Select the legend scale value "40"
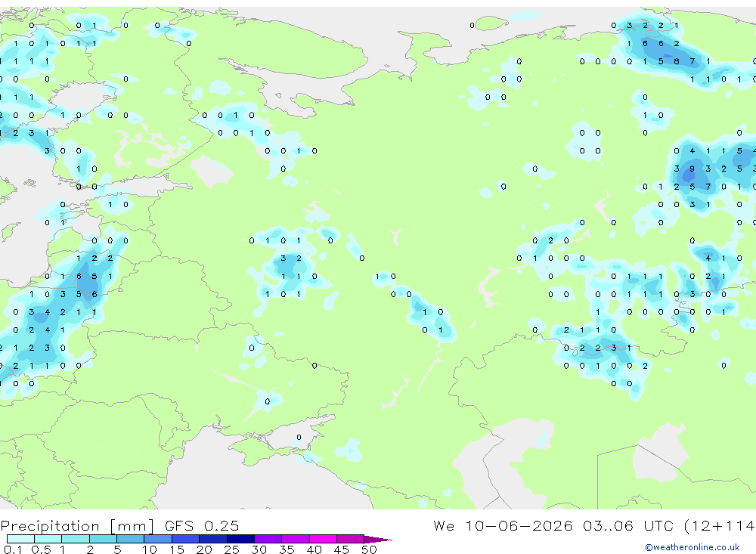This screenshot has height=554, width=756. tap(314, 549)
